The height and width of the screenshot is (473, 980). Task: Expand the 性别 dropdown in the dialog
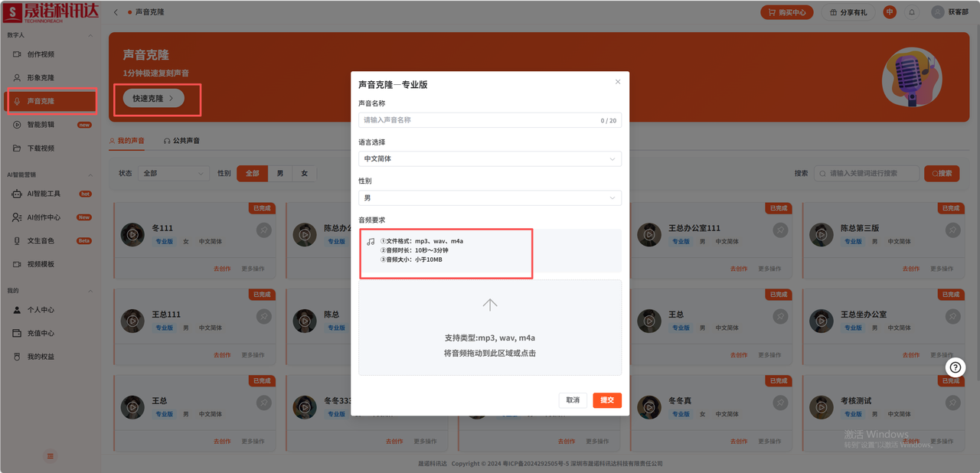coord(490,197)
